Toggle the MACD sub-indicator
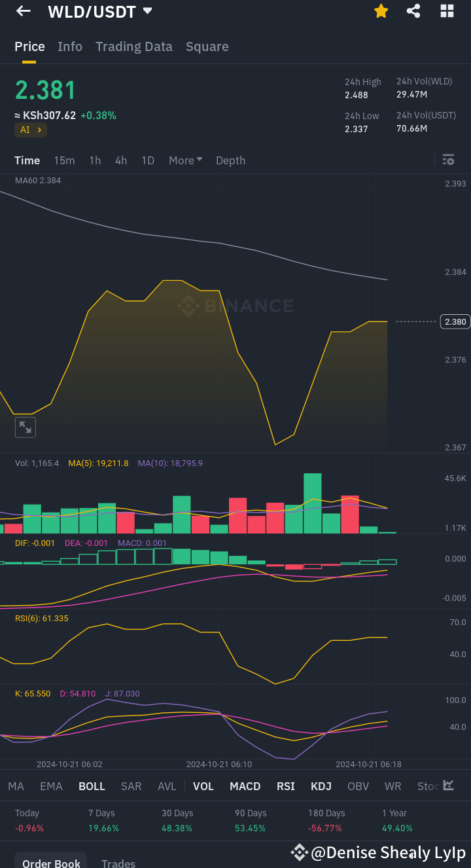Screen dimensions: 471x868 click(245, 786)
